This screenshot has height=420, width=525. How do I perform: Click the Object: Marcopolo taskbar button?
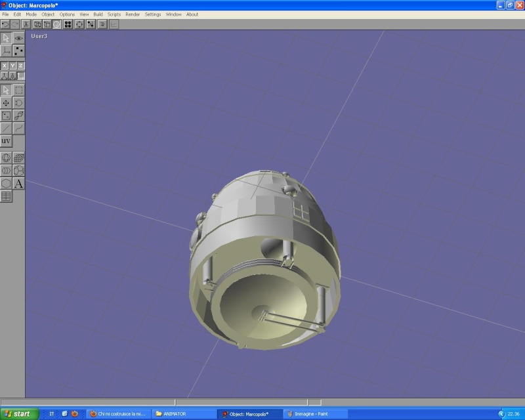click(x=251, y=414)
